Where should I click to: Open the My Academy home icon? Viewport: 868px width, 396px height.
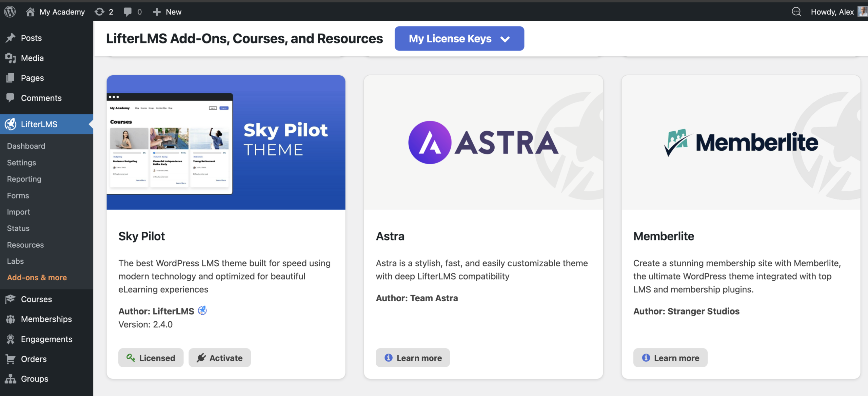pyautogui.click(x=30, y=12)
